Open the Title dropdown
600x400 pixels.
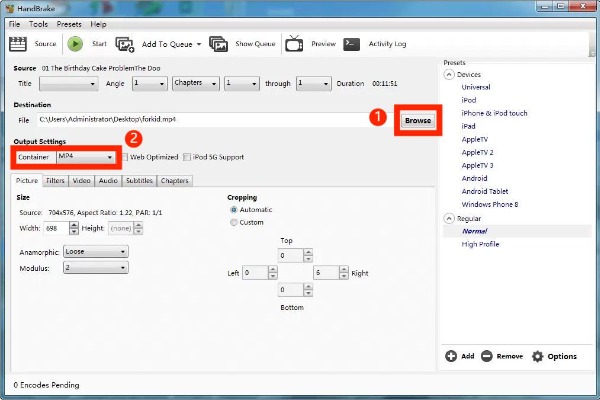coord(68,83)
